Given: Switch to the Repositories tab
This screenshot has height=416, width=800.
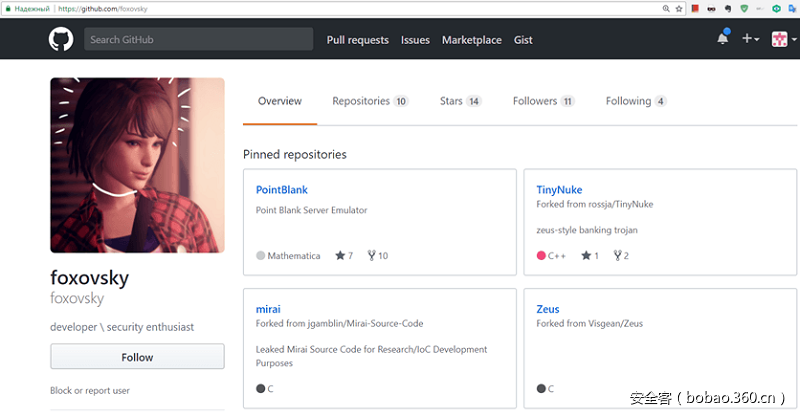Looking at the screenshot, I should click(x=370, y=101).
